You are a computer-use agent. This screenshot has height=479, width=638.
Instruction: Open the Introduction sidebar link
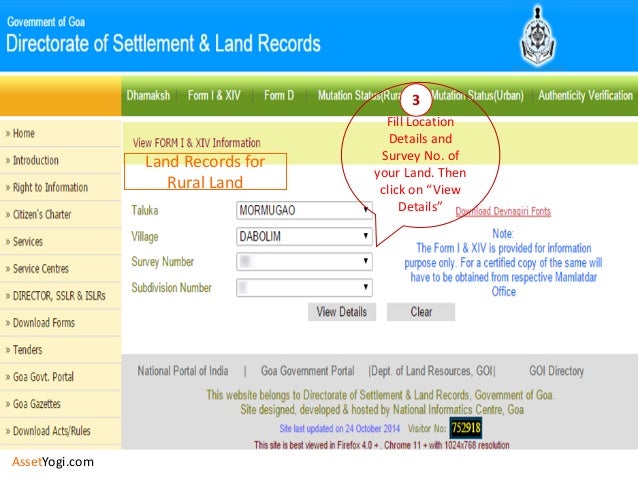35,160
